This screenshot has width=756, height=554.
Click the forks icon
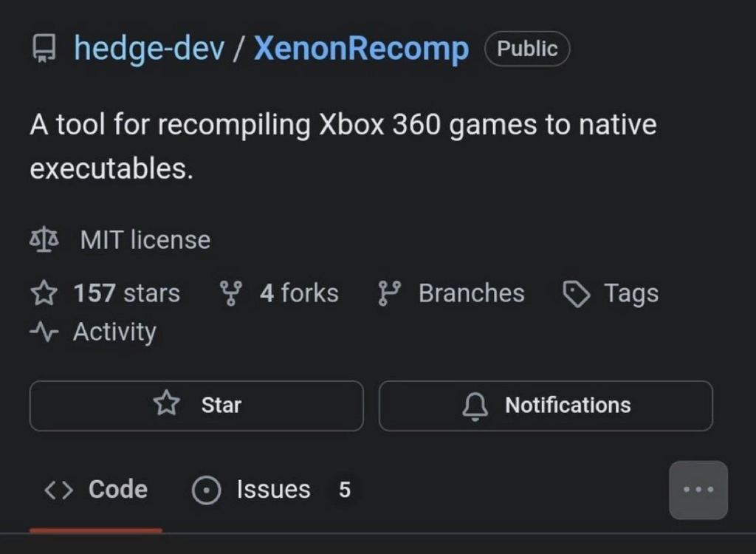click(230, 293)
